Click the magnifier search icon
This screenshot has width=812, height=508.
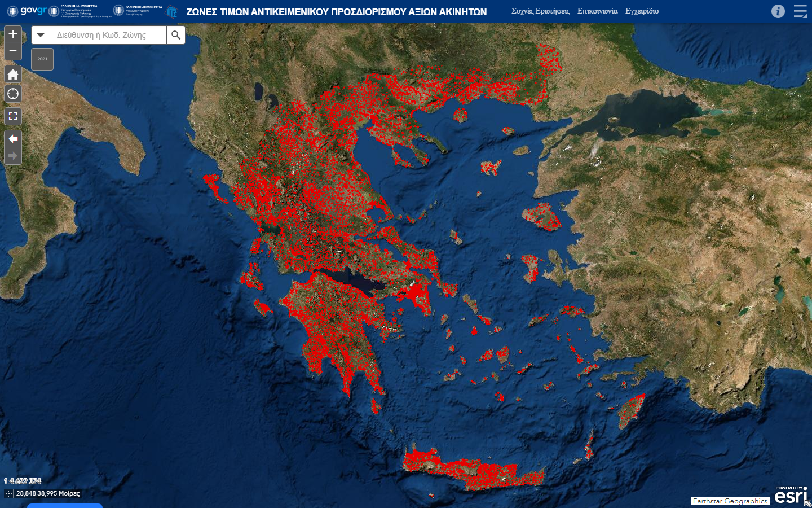pos(176,35)
